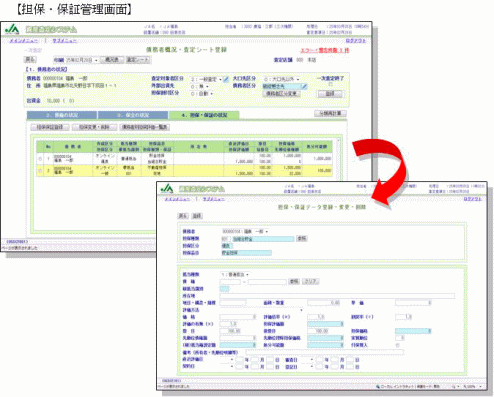Click the 担保変更・削除 button
Image resolution: width=494 pixels, height=397 pixels.
pyautogui.click(x=94, y=127)
